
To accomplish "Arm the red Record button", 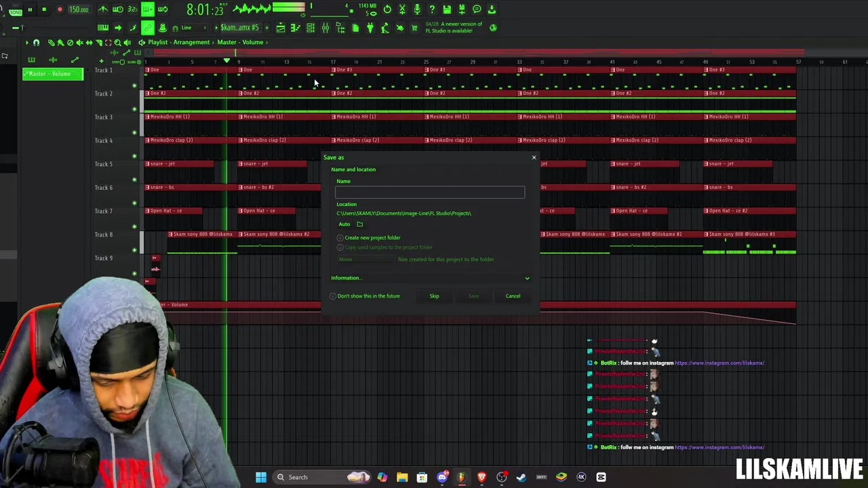I will coord(60,9).
